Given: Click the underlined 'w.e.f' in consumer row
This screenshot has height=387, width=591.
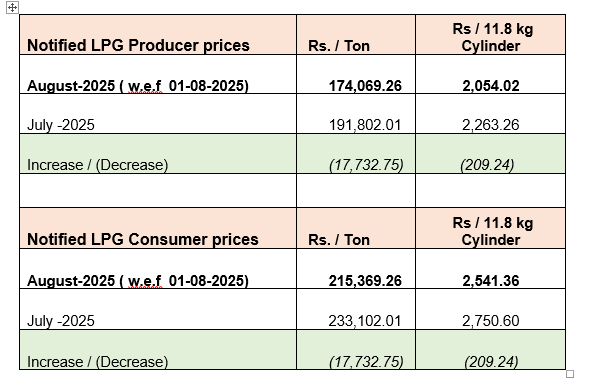Looking at the screenshot, I should coord(145,281).
